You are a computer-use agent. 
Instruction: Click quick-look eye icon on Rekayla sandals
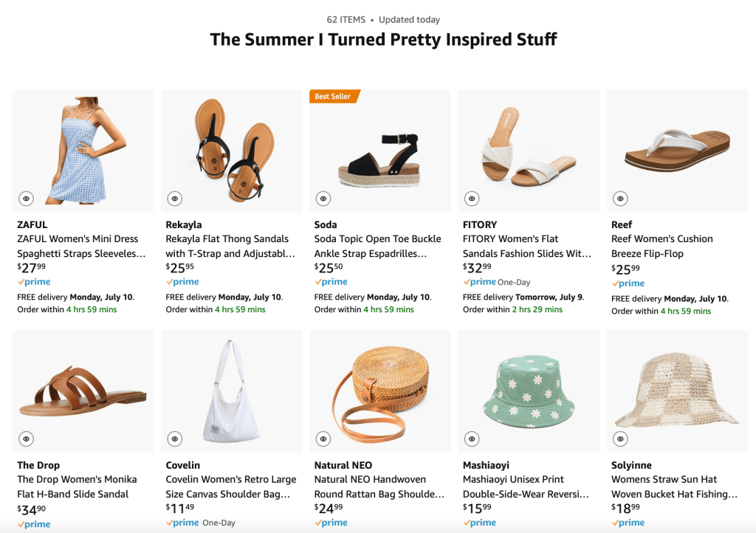[x=174, y=199]
